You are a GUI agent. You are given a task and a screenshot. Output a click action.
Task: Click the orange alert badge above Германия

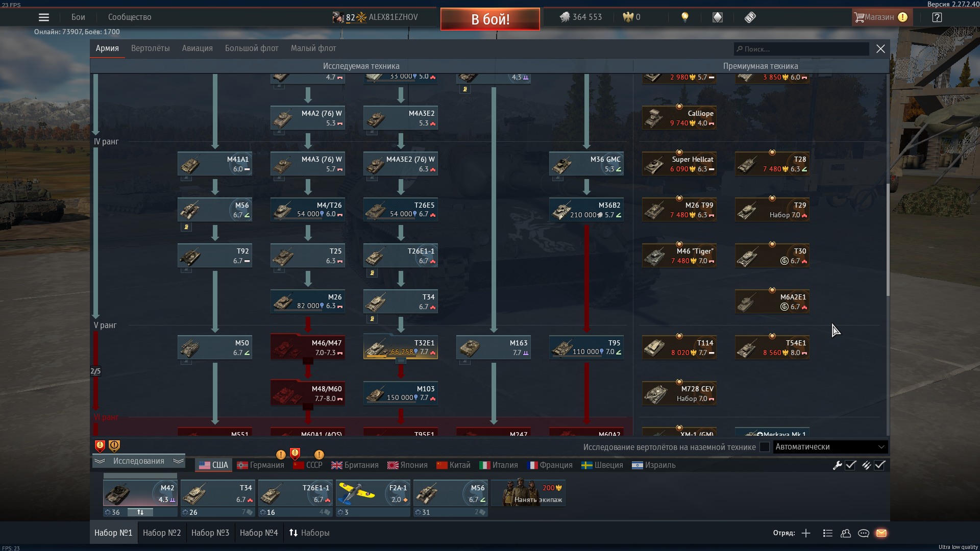281,455
